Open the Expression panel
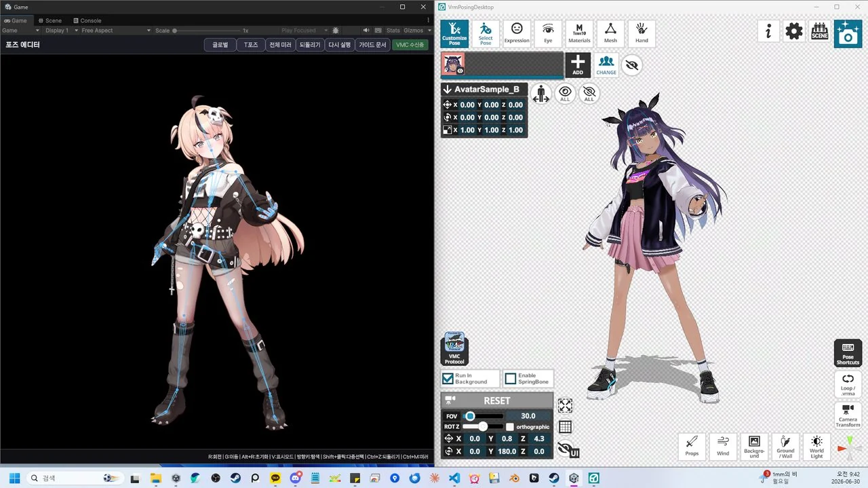The width and height of the screenshot is (868, 488). [x=517, y=33]
